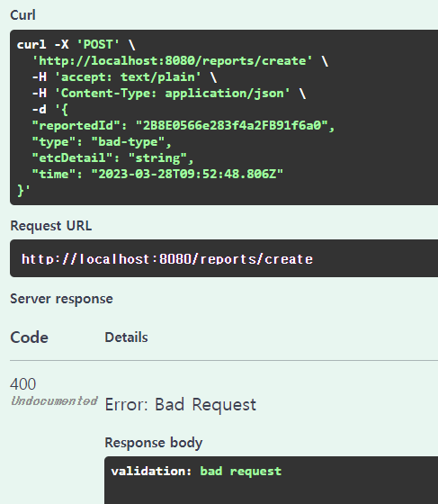Image resolution: width=438 pixels, height=504 pixels.
Task: Click the Details column header
Action: [126, 337]
